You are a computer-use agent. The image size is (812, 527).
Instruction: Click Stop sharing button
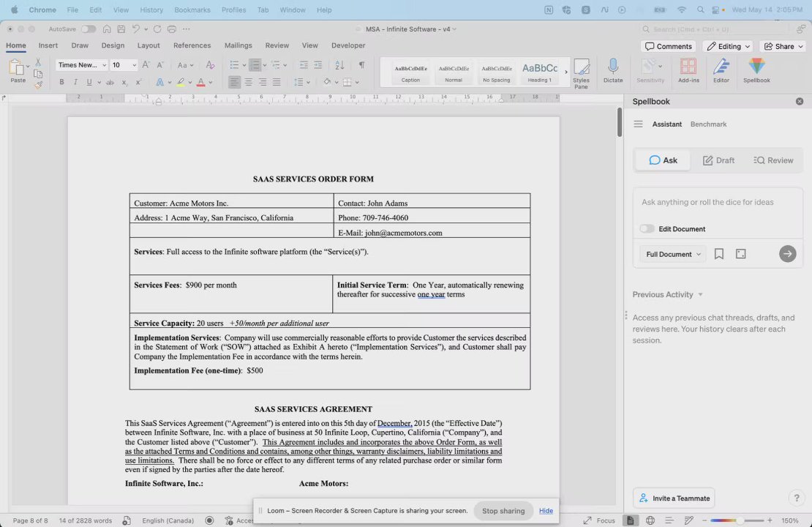pyautogui.click(x=503, y=511)
